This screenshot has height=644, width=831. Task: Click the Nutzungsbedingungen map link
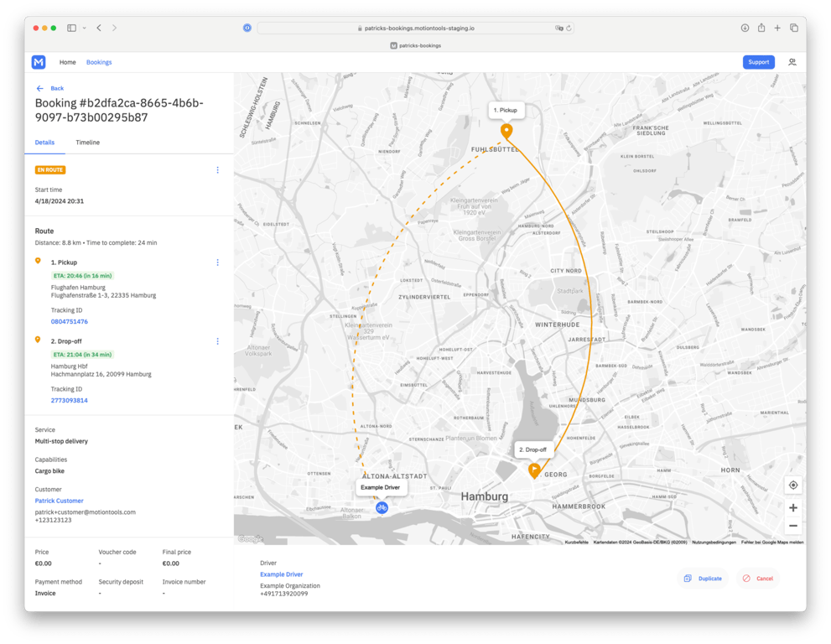(x=714, y=543)
